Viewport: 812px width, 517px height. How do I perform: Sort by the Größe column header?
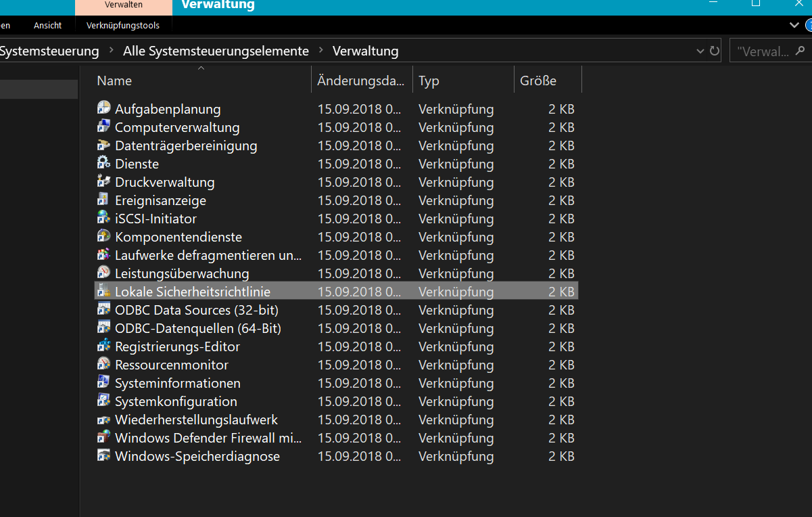548,81
